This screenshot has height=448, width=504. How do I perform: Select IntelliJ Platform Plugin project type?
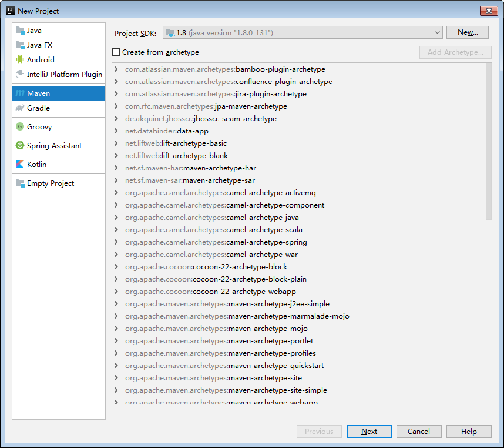pyautogui.click(x=59, y=74)
